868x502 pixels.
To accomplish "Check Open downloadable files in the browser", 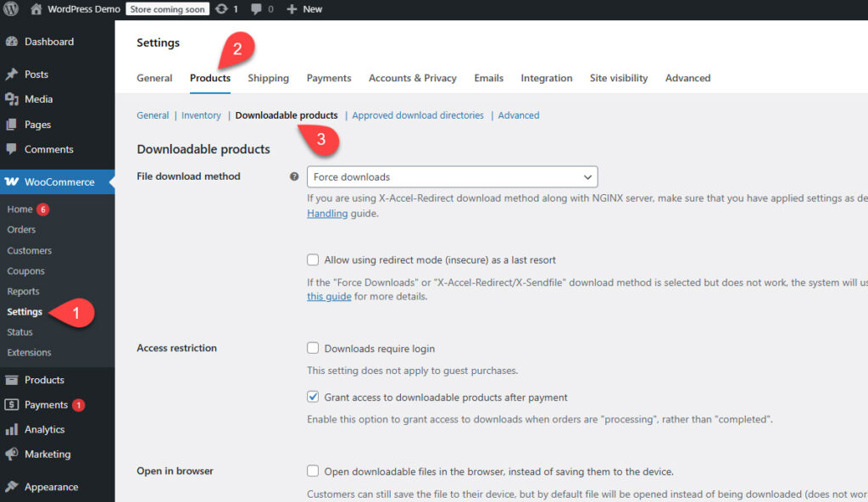I will pos(313,471).
